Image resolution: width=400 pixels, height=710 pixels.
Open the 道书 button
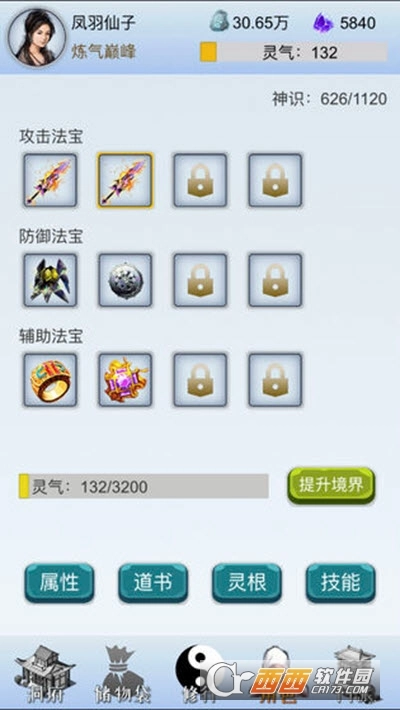tap(153, 583)
